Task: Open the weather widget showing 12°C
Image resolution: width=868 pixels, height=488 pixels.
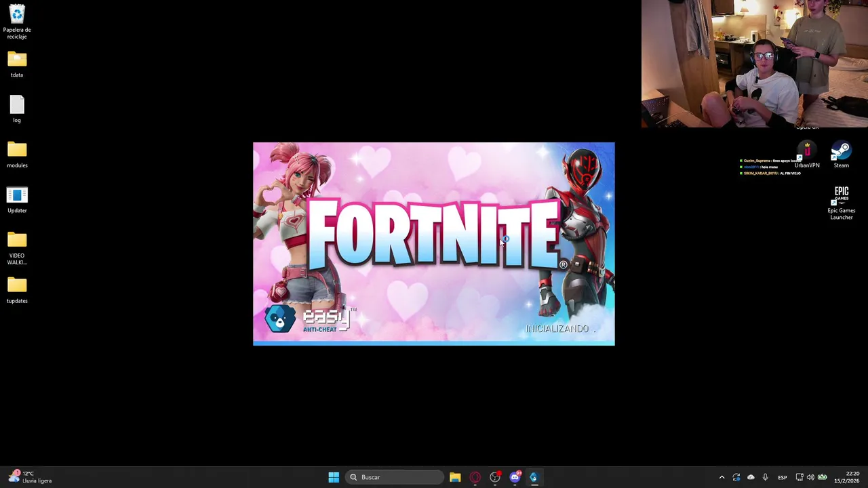Action: point(29,477)
